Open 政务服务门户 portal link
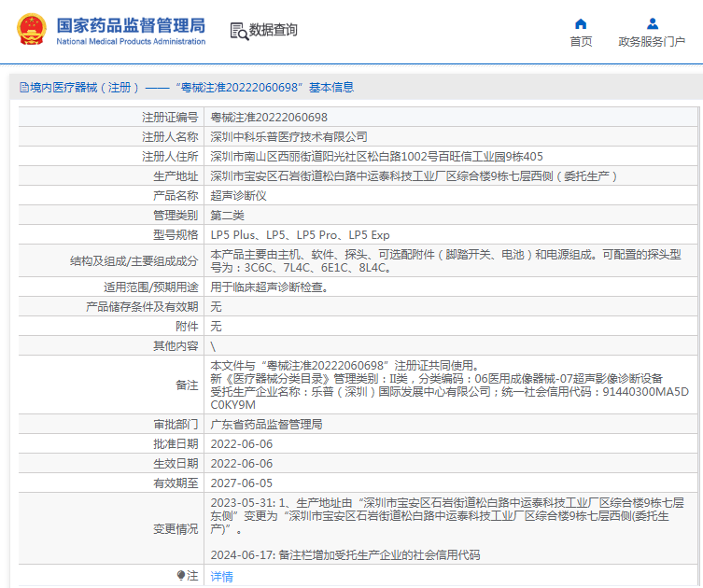Screen dimensions: 703x588 (x=652, y=42)
